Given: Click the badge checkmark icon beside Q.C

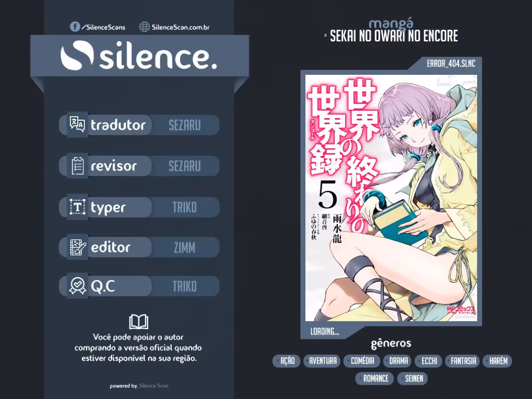Looking at the screenshot, I should pyautogui.click(x=78, y=286).
